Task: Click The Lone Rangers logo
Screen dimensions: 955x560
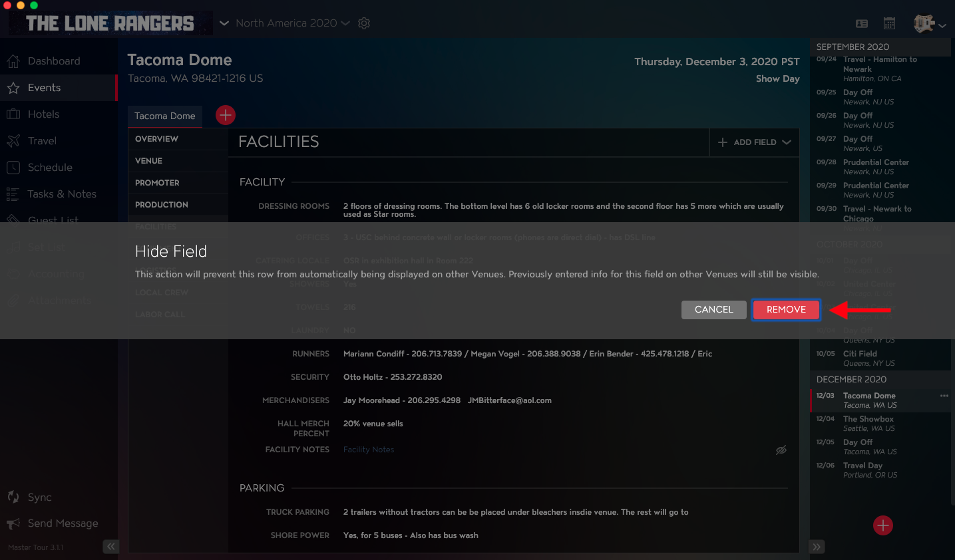Action: (x=110, y=23)
